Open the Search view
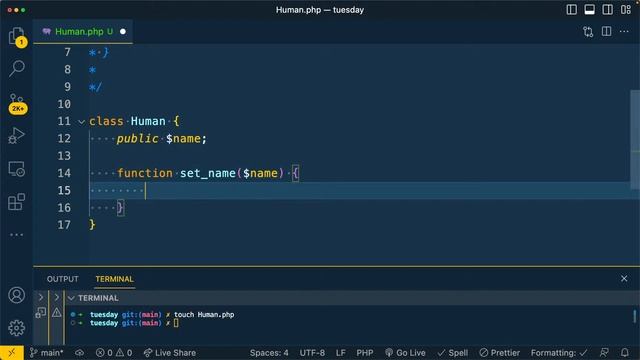The height and width of the screenshot is (360, 640). (16, 68)
